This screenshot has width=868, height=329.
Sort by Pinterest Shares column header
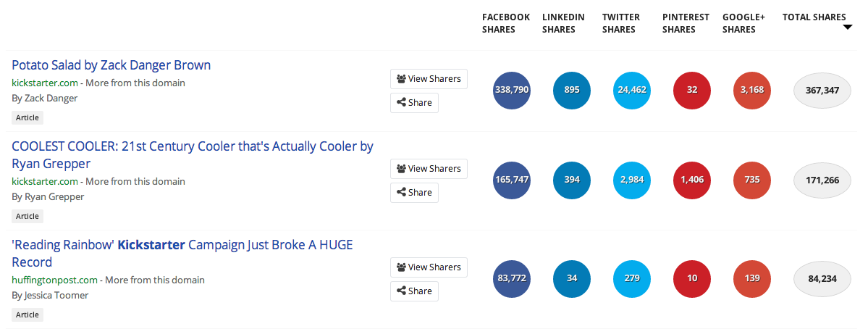(686, 23)
